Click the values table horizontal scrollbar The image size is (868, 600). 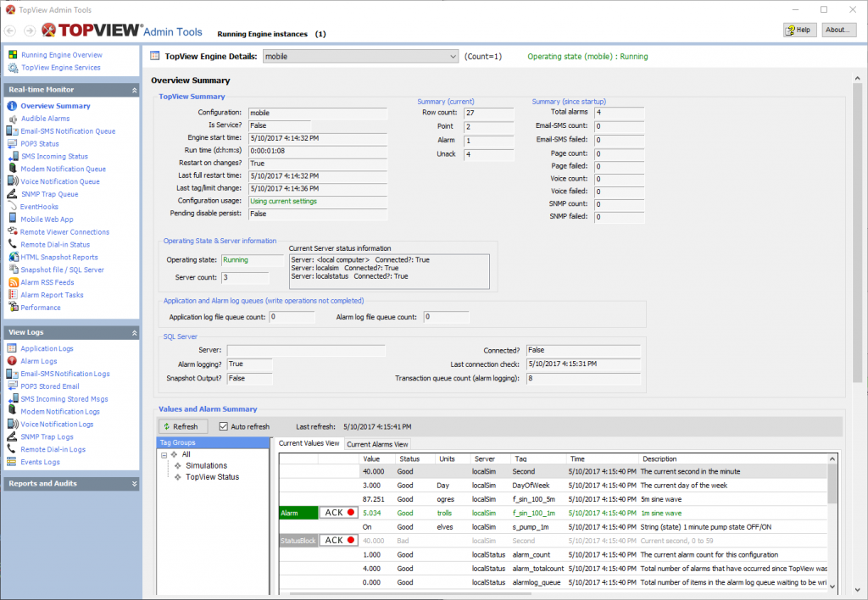(409, 594)
